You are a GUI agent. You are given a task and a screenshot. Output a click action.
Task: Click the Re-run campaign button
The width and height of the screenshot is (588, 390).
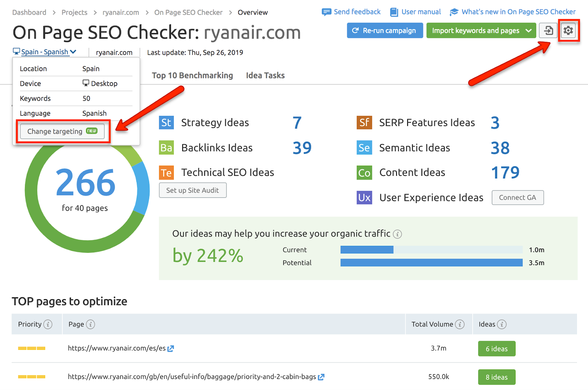(x=385, y=31)
